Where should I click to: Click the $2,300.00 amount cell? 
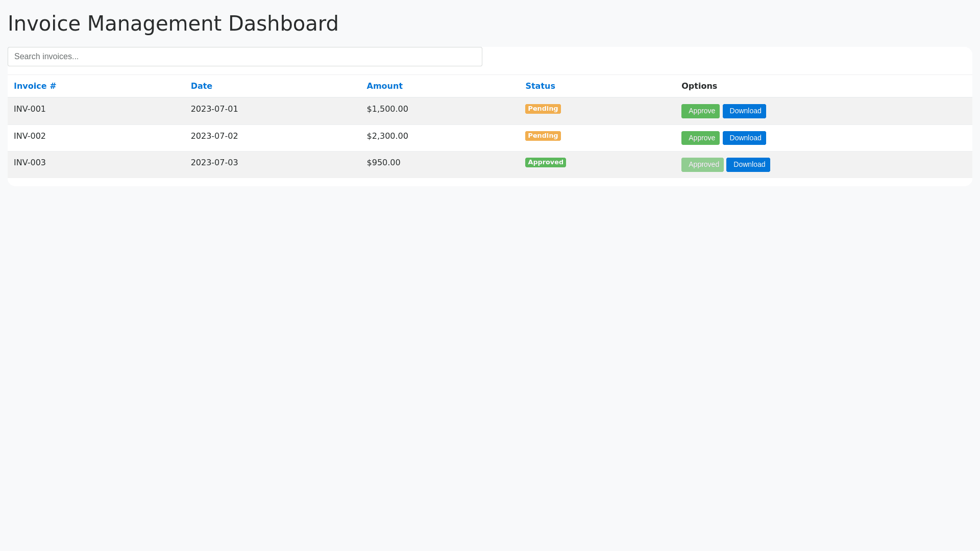(x=387, y=136)
